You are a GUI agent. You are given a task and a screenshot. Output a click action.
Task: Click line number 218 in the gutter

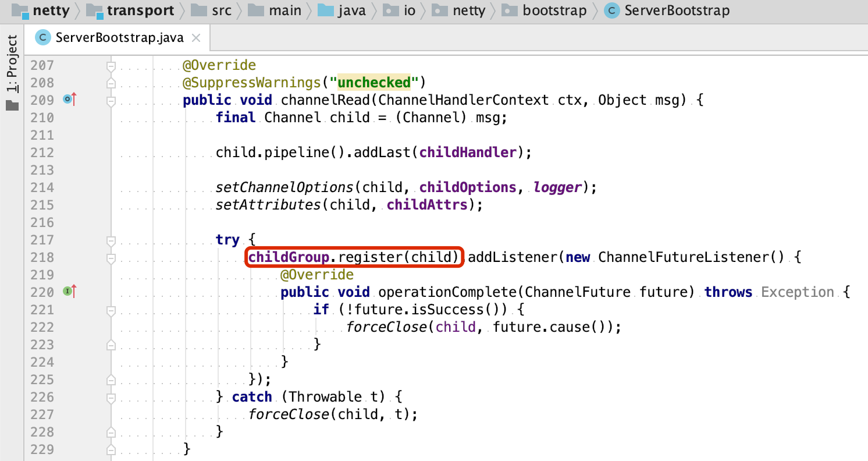point(42,257)
